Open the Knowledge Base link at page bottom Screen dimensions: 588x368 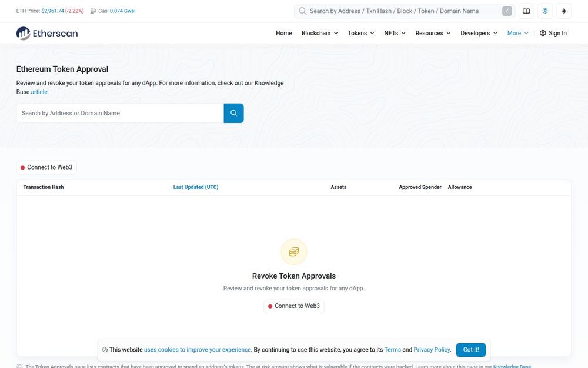[x=512, y=366]
